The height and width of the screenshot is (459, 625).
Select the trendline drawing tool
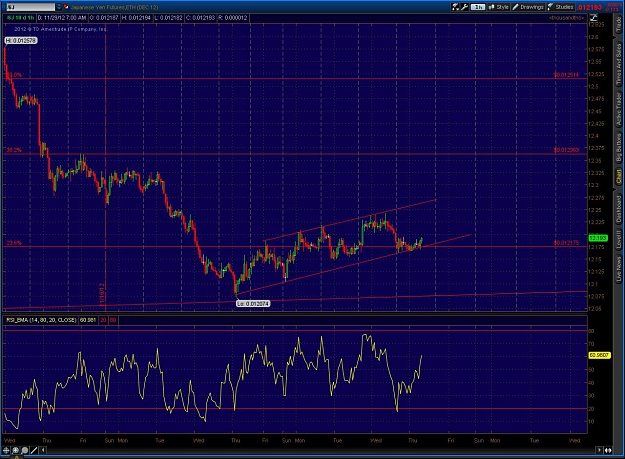click(x=34, y=450)
